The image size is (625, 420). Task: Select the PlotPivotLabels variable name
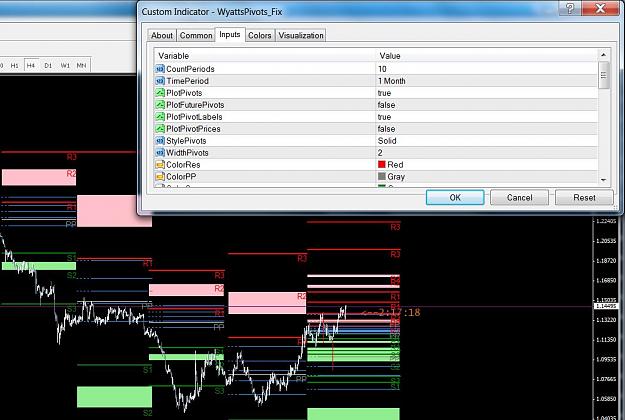[x=194, y=117]
